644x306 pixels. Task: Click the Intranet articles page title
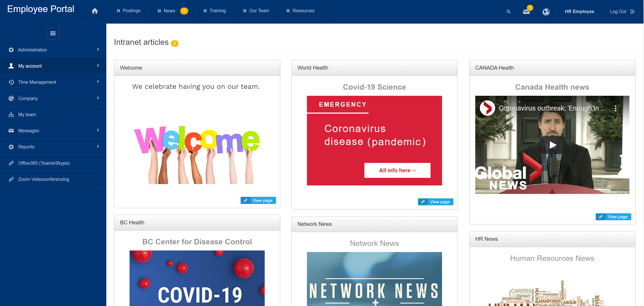[141, 42]
